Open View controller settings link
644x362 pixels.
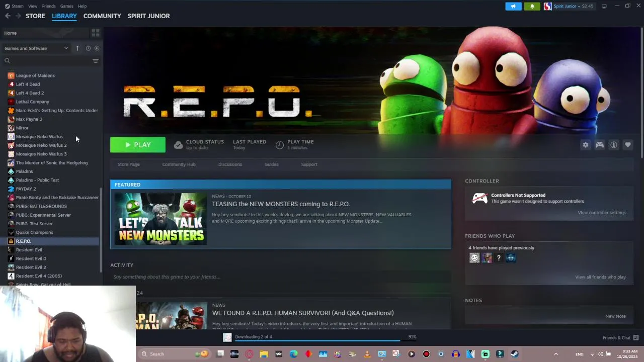[602, 213]
